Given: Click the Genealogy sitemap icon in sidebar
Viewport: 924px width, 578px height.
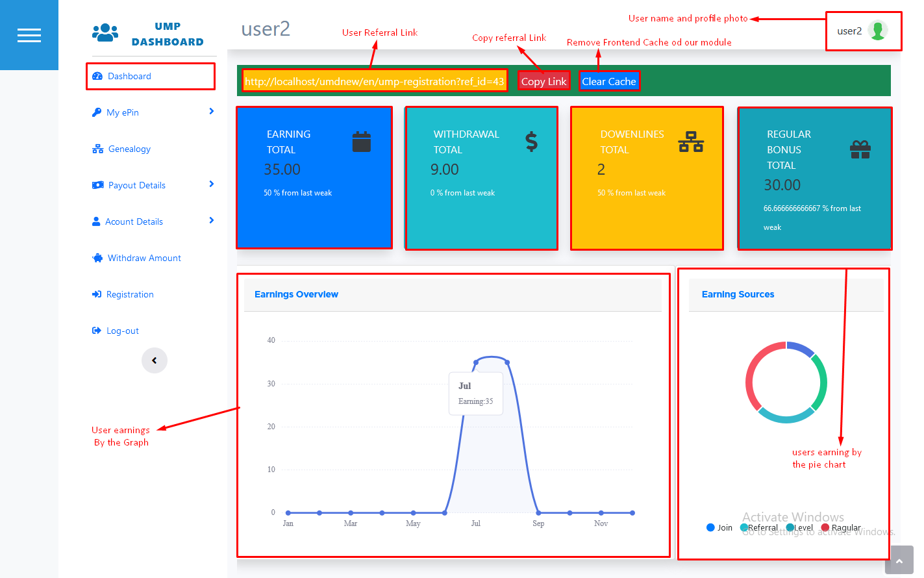Looking at the screenshot, I should click(x=97, y=149).
